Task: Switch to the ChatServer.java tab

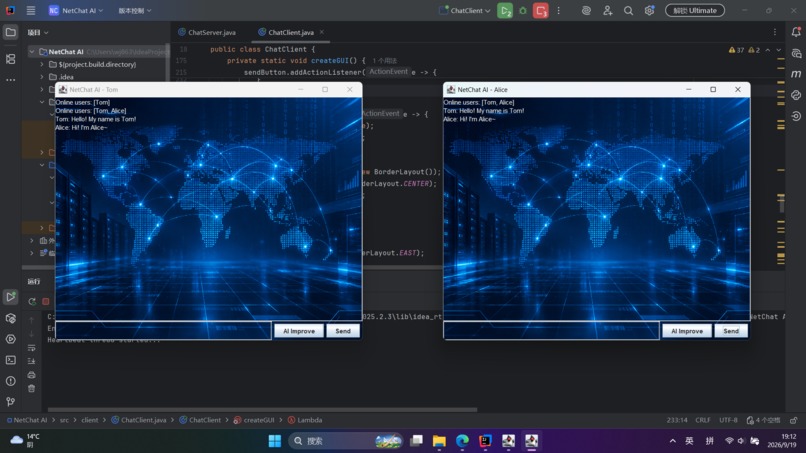Action: tap(207, 32)
